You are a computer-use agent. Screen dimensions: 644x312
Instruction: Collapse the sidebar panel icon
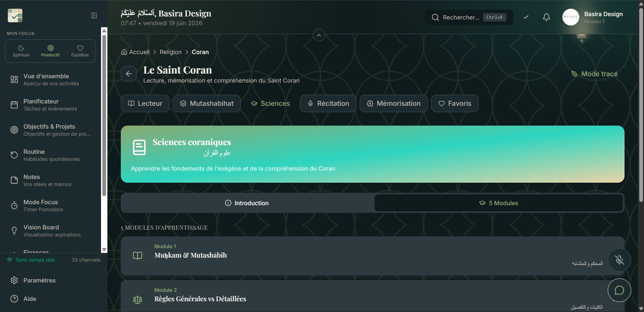pos(94,15)
